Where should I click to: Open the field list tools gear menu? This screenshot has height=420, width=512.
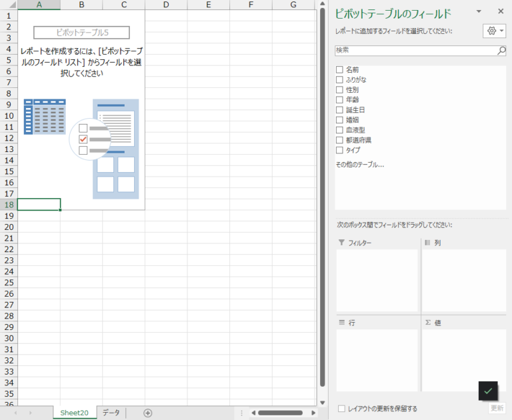[493, 31]
